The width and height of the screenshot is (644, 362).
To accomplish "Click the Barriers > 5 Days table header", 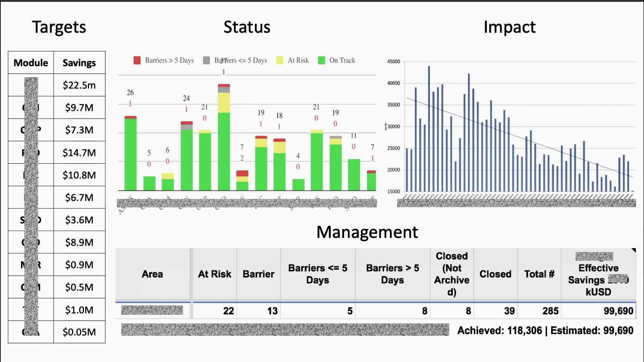I will 392,274.
